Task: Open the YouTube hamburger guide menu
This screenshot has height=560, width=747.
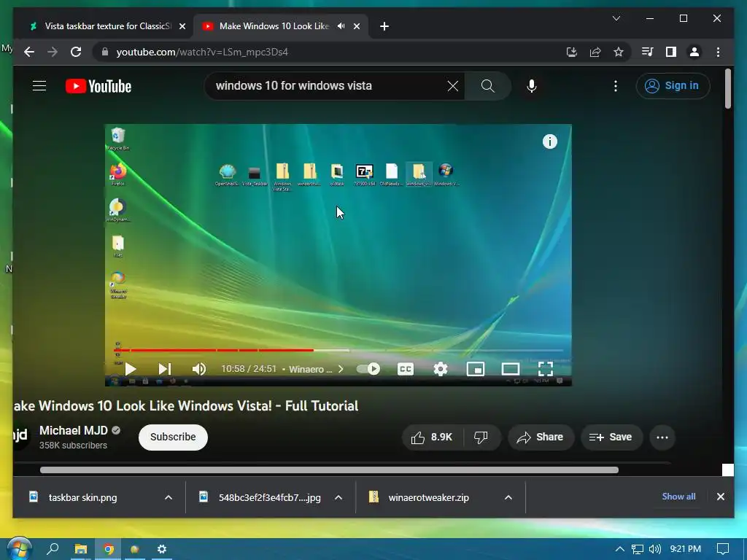Action: (39, 86)
